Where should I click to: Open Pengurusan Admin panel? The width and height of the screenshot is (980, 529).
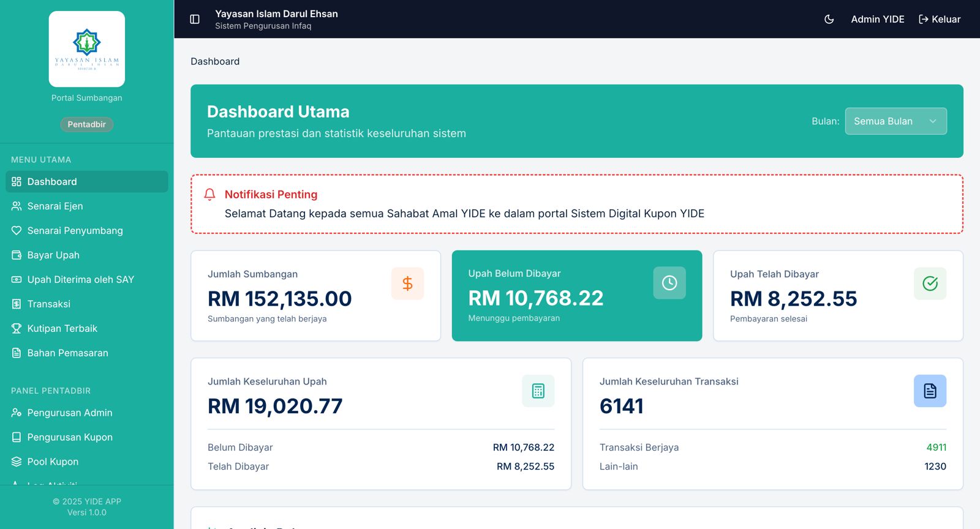tap(87, 413)
